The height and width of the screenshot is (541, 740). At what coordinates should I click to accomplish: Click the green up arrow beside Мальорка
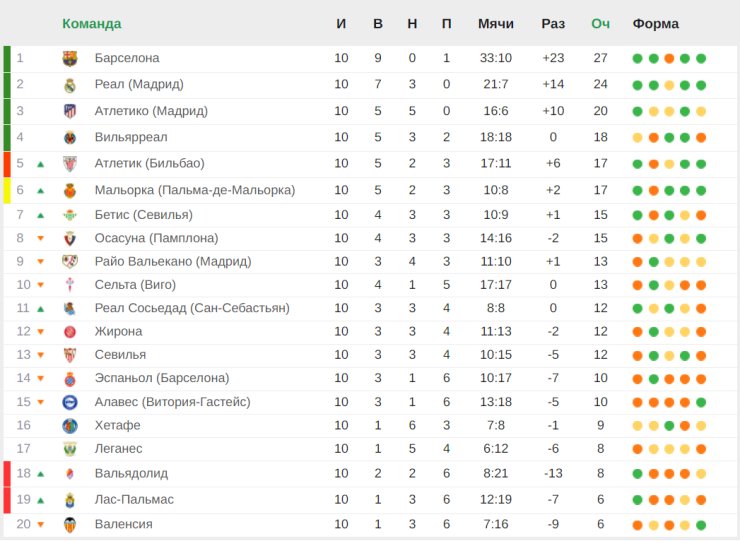click(x=41, y=190)
